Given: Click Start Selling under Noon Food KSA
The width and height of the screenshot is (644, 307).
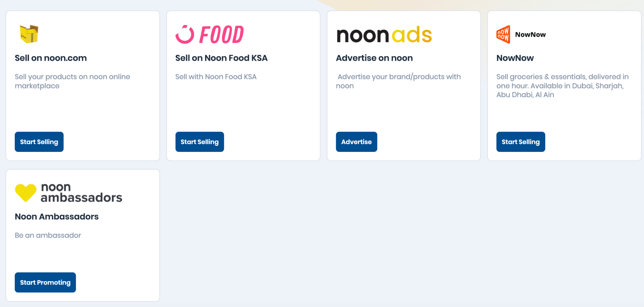Looking at the screenshot, I should click(x=200, y=142).
